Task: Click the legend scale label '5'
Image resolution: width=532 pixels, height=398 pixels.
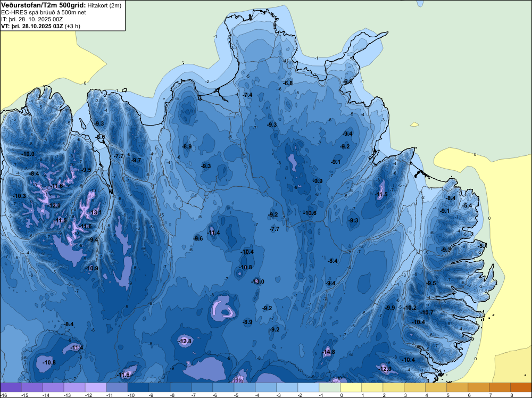Action: 447,395
